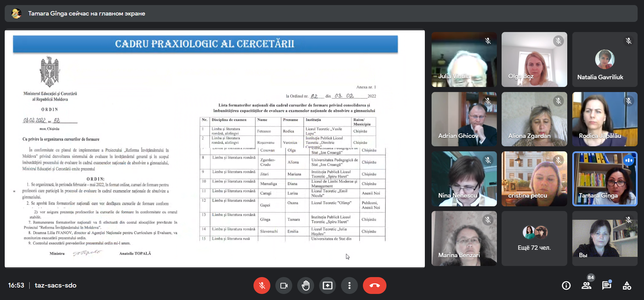644x300 pixels.
Task: Click Julia Vintila's muted mic icon
Action: (488, 41)
